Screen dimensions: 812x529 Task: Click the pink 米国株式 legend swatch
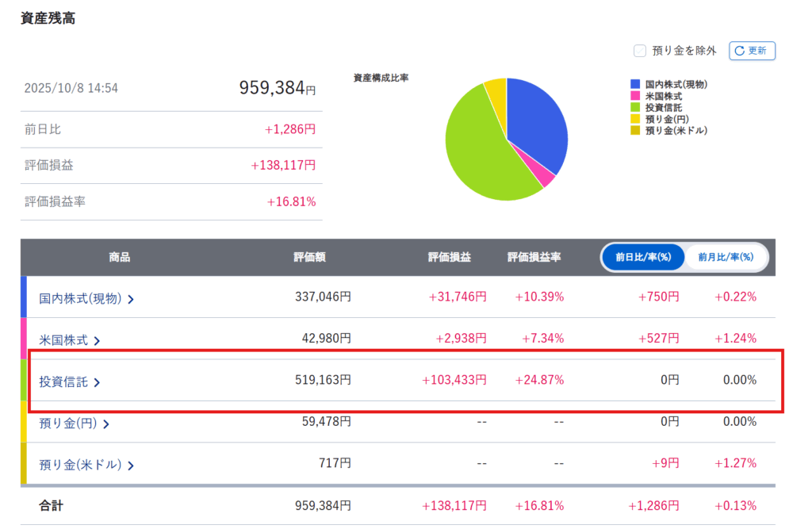tap(635, 95)
